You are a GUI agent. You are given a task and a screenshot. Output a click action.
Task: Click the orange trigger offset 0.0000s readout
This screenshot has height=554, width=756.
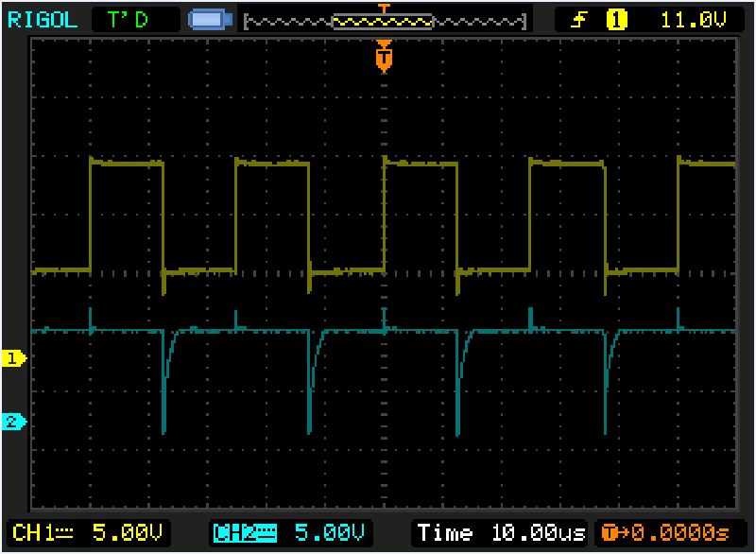pyautogui.click(x=665, y=533)
